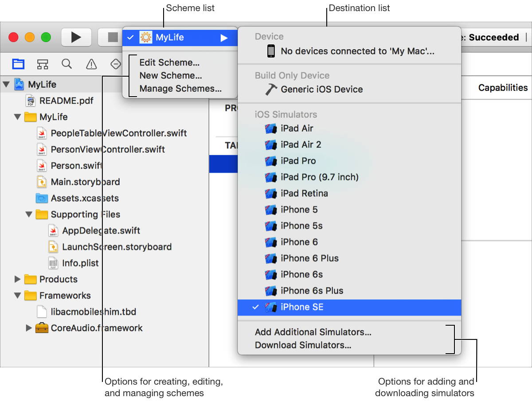Click the MyLife scheme app icon
This screenshot has height=401, width=532.
[x=146, y=38]
